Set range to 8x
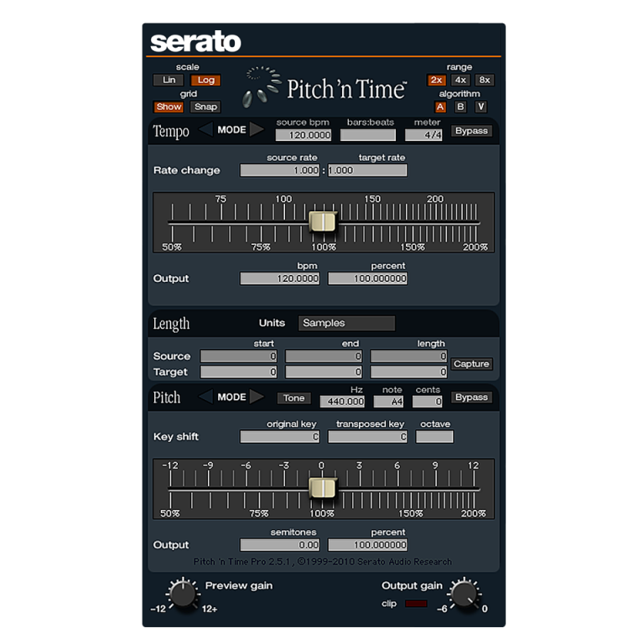 485,80
